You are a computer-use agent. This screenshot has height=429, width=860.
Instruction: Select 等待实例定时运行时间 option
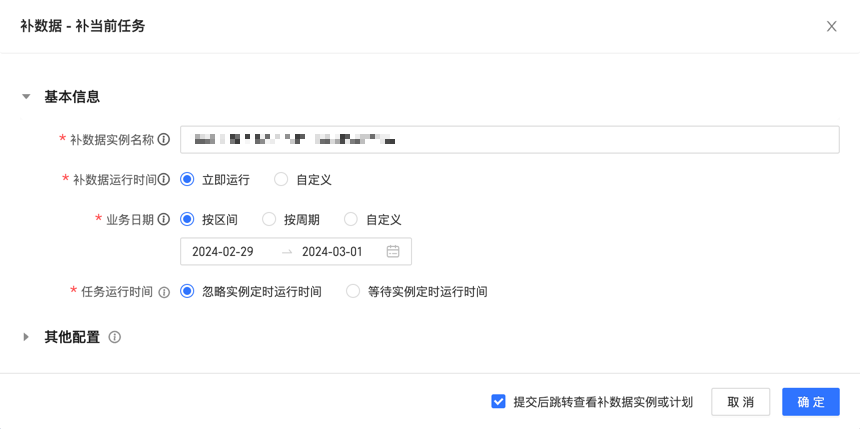[353, 292]
